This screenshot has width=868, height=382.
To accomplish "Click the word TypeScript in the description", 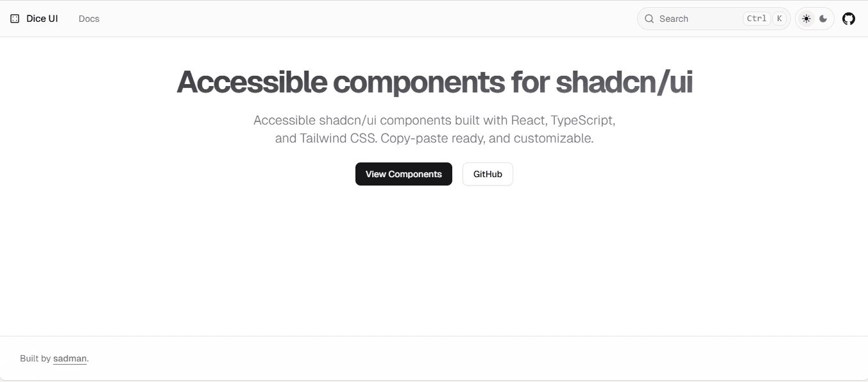I will click(x=583, y=120).
